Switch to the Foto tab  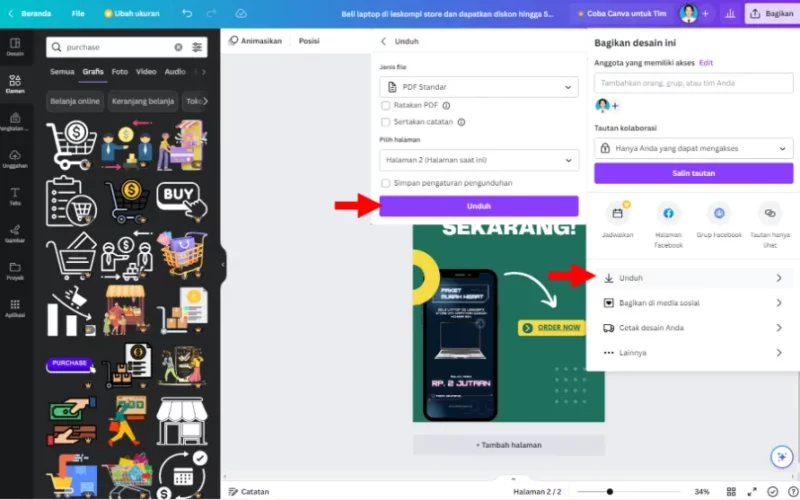click(120, 71)
